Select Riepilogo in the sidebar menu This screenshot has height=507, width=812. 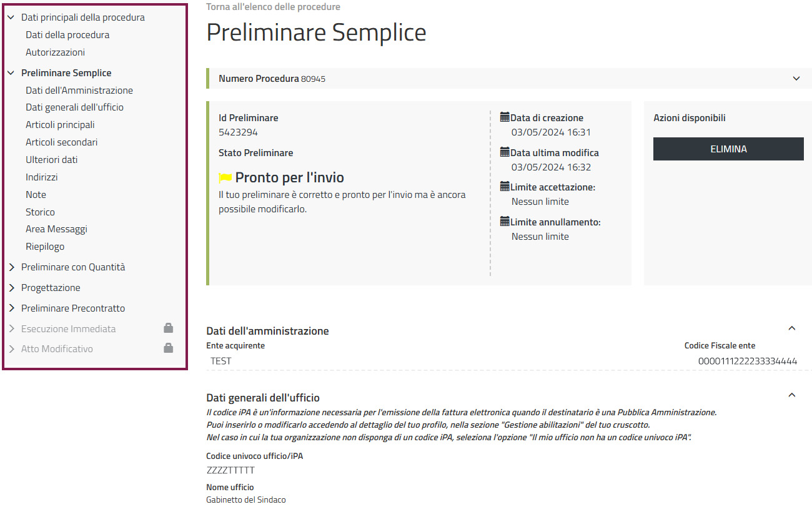45,247
